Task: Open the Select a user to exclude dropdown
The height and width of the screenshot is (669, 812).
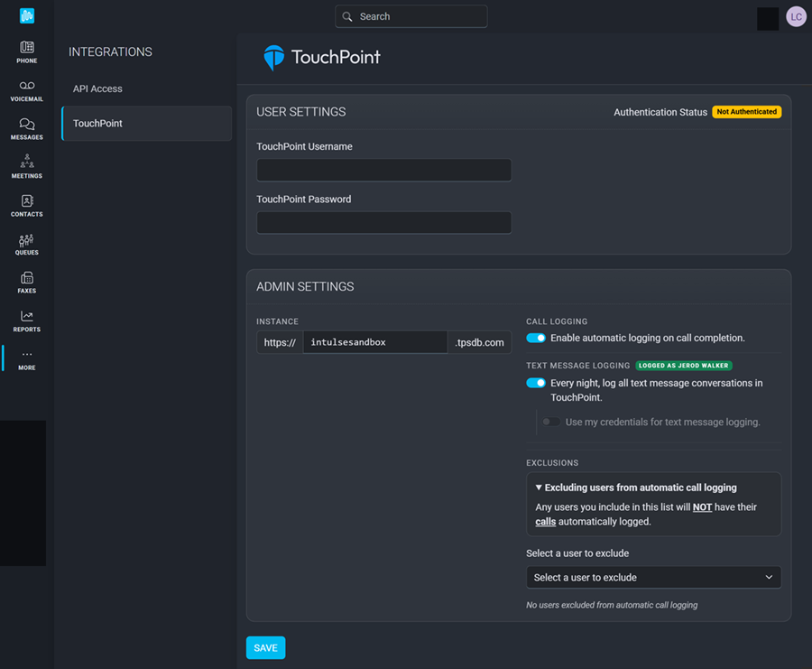Action: (653, 577)
